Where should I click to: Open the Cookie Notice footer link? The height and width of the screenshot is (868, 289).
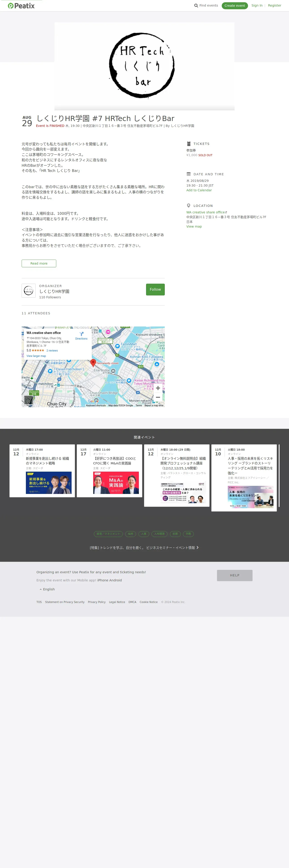(x=148, y=602)
